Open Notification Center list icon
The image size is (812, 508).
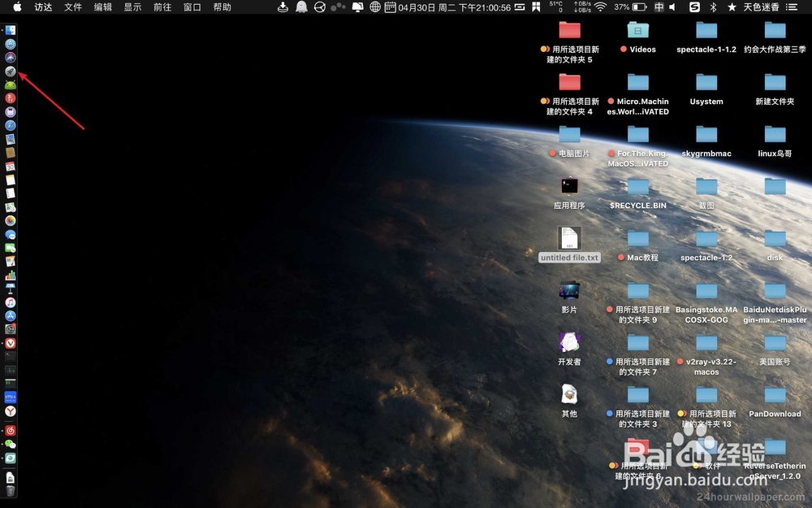[792, 7]
